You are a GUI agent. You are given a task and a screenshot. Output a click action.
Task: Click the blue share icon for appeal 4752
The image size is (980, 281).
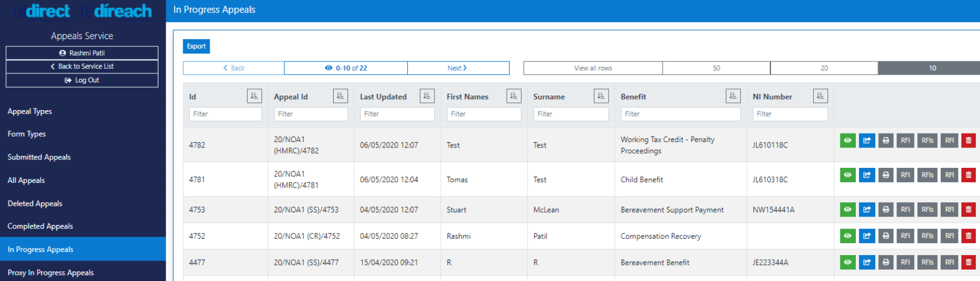[867, 236]
